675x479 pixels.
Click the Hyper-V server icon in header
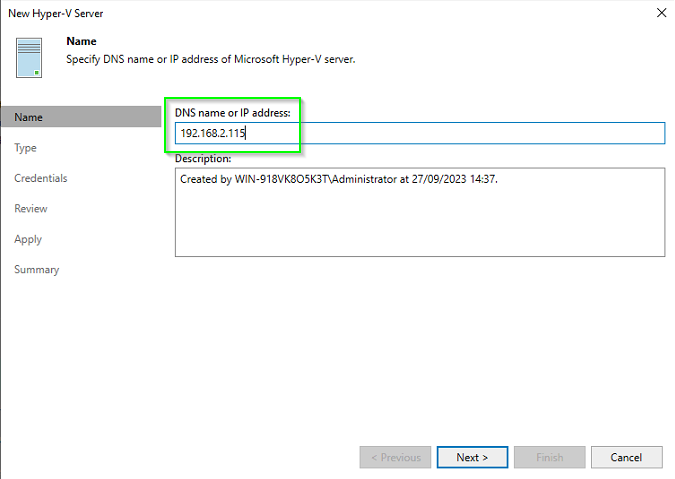pyautogui.click(x=29, y=58)
